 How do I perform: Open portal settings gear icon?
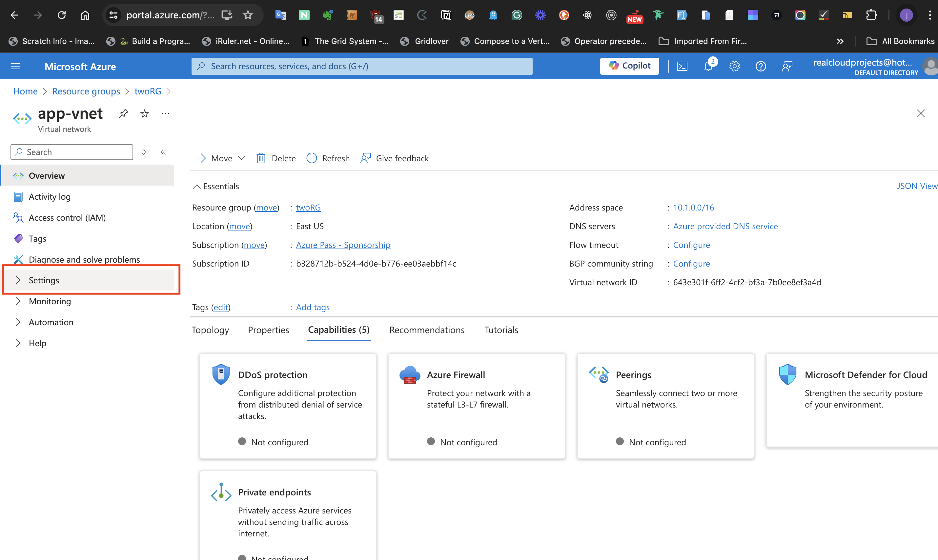(734, 67)
